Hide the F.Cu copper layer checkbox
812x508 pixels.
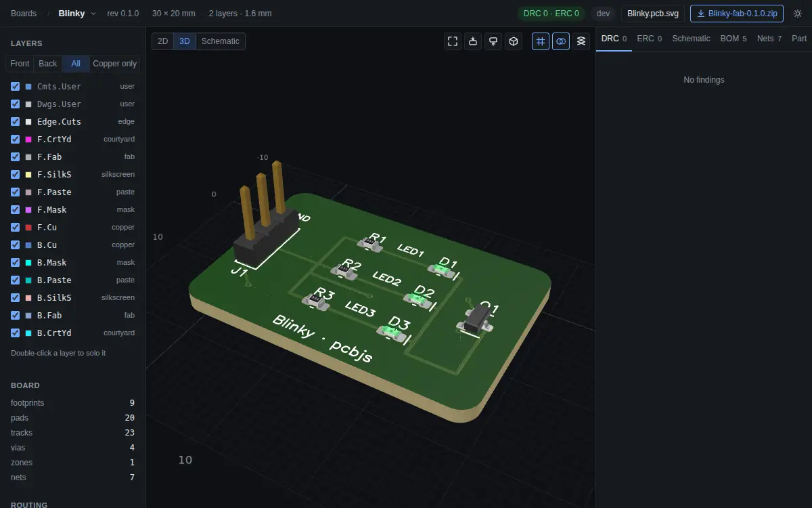tap(16, 227)
